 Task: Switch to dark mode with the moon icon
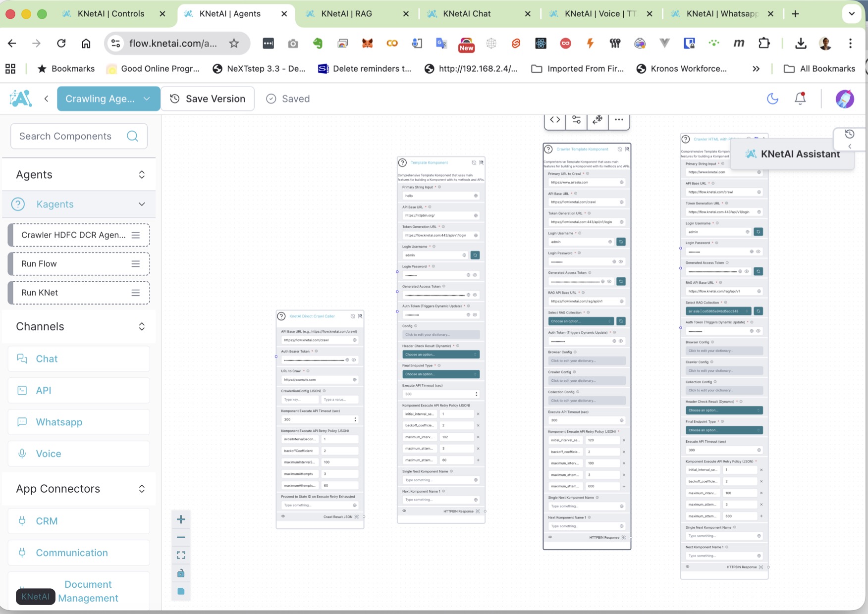(772, 99)
